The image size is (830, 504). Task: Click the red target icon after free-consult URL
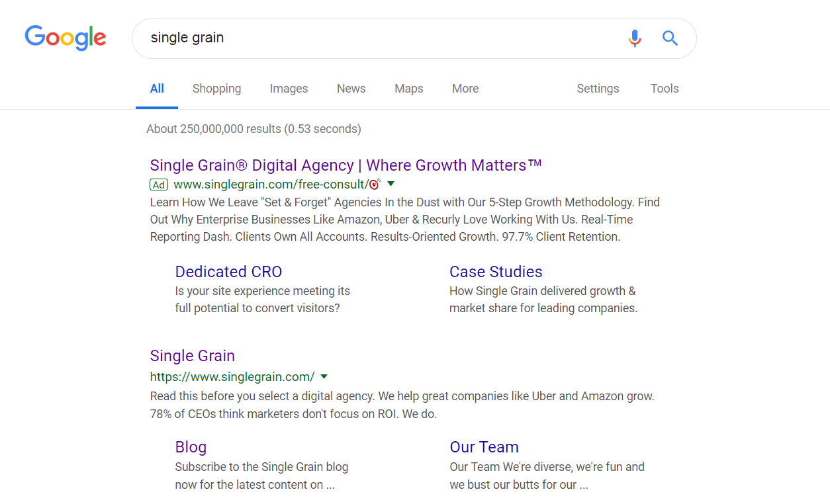point(375,185)
